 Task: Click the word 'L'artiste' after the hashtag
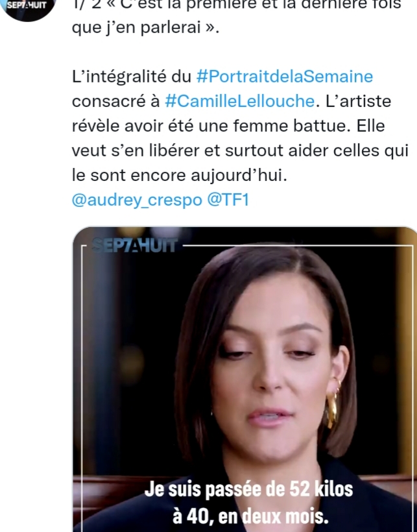coord(359,101)
